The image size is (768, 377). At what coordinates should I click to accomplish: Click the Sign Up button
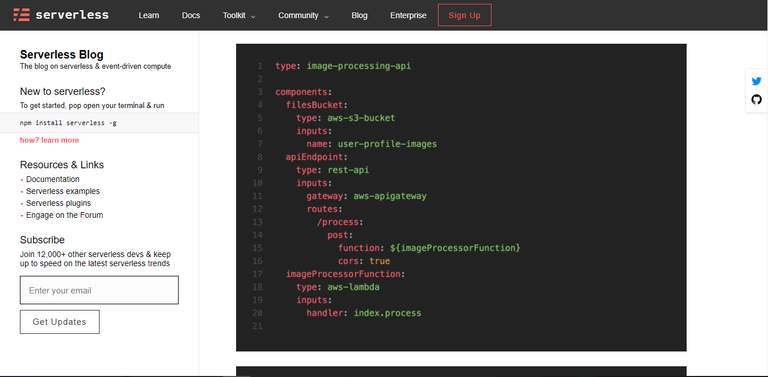[464, 15]
